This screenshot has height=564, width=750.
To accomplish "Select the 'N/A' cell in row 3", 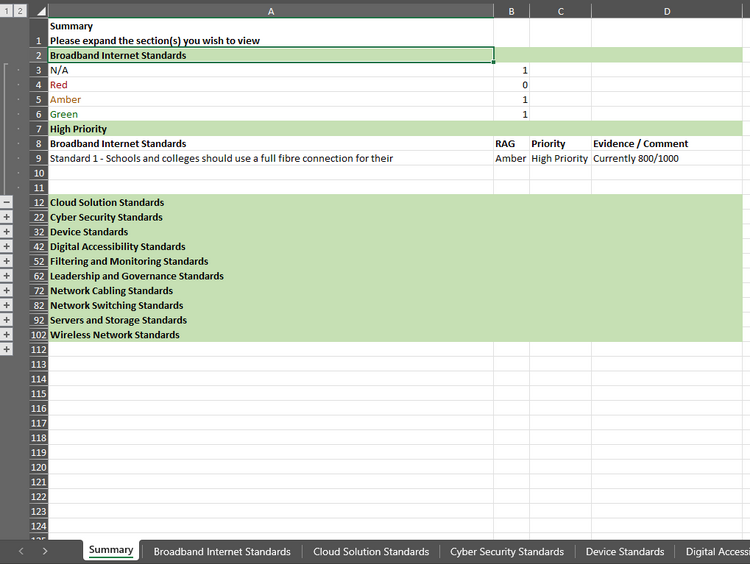I will click(x=271, y=70).
